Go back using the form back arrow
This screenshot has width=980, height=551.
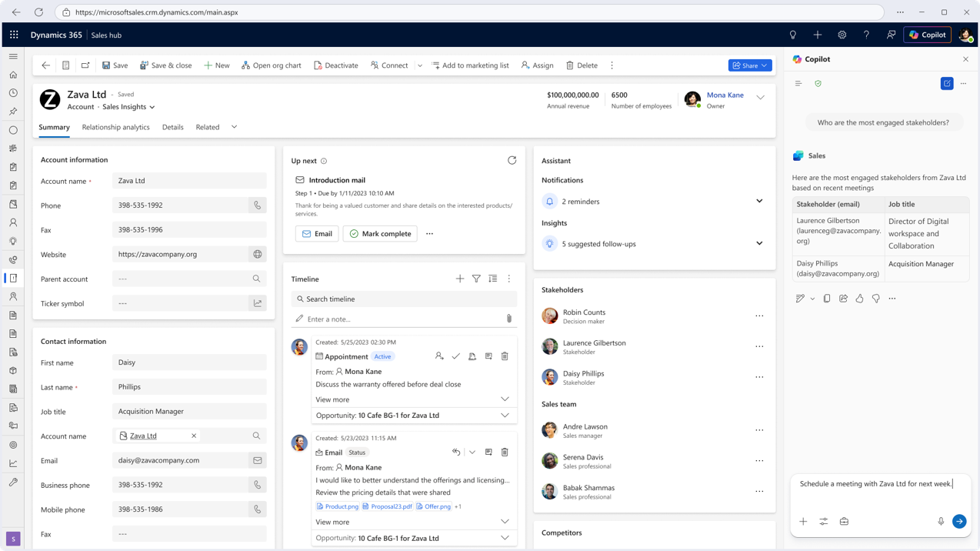(45, 65)
